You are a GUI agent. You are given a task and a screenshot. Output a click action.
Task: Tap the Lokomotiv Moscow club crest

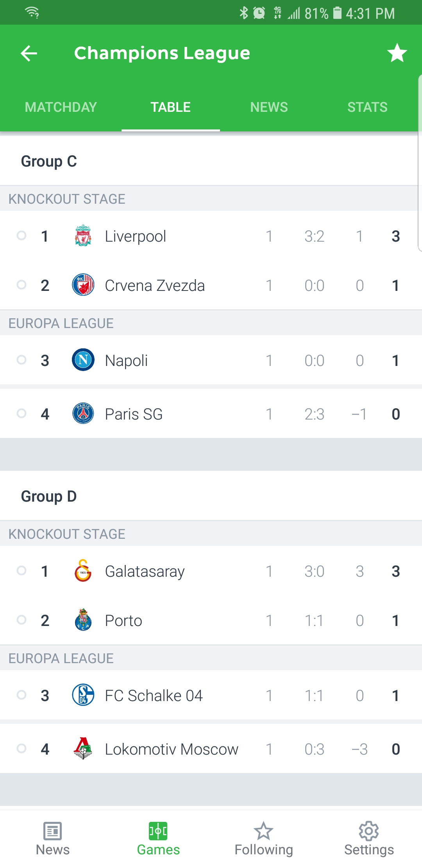tap(83, 748)
